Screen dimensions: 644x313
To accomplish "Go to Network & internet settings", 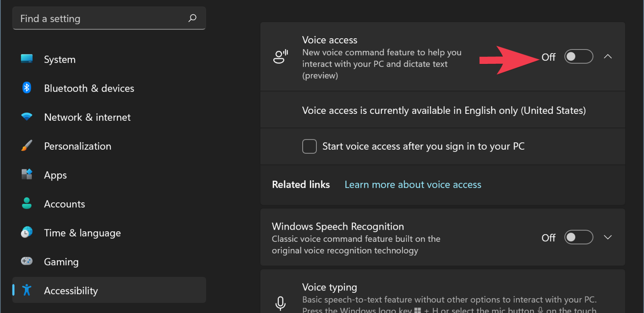I will click(x=87, y=117).
